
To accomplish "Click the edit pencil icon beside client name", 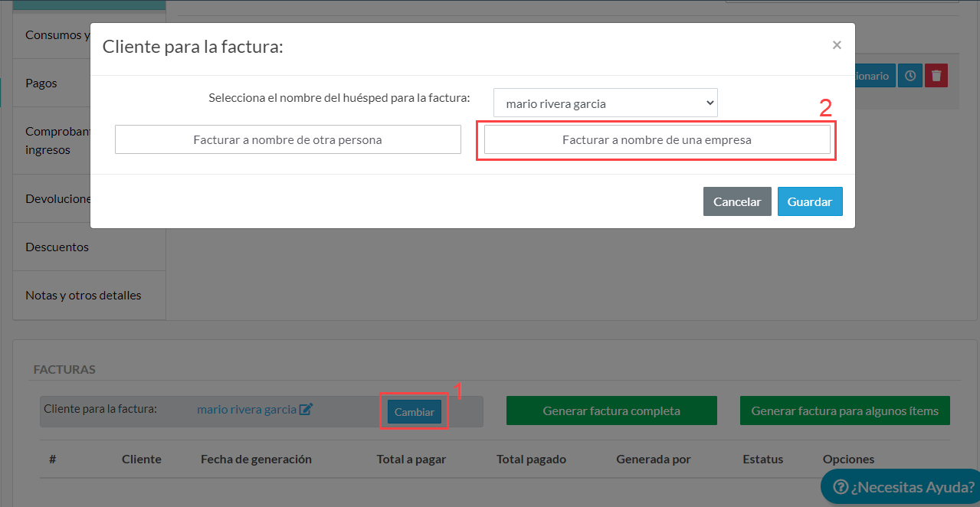I will point(306,410).
